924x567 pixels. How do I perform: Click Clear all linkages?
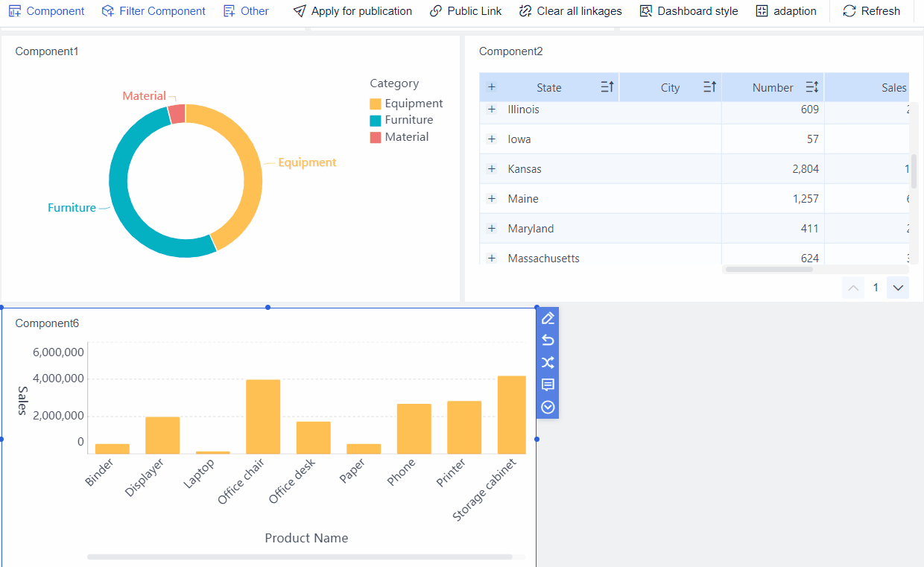(x=570, y=11)
